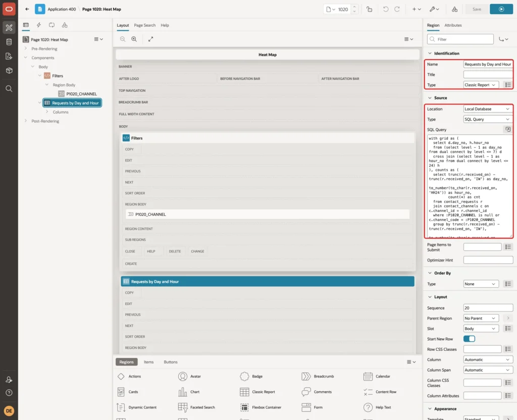
Task: Undo the last change
Action: click(x=385, y=9)
